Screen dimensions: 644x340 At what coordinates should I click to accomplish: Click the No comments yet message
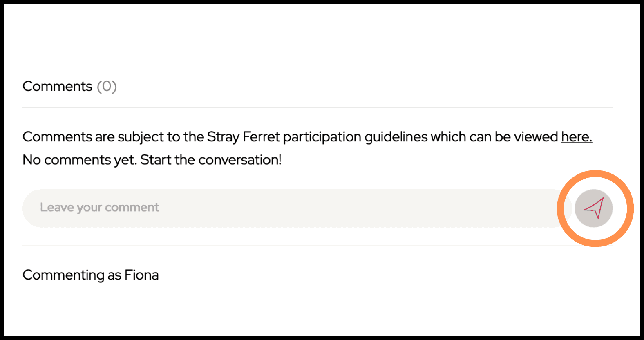tap(80, 160)
